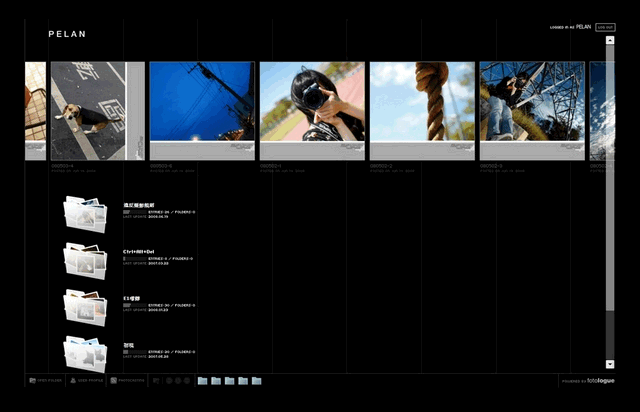Open the girl holding camera thumbnail

(x=312, y=111)
